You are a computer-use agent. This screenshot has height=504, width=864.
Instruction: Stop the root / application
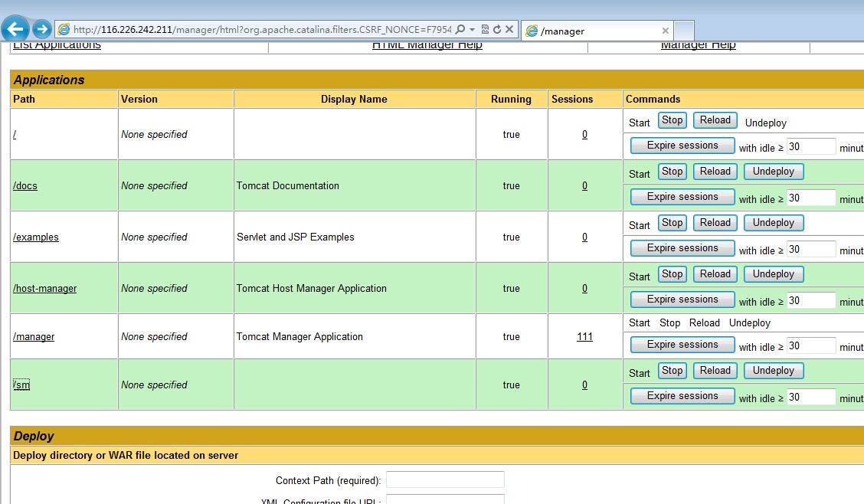(x=673, y=120)
